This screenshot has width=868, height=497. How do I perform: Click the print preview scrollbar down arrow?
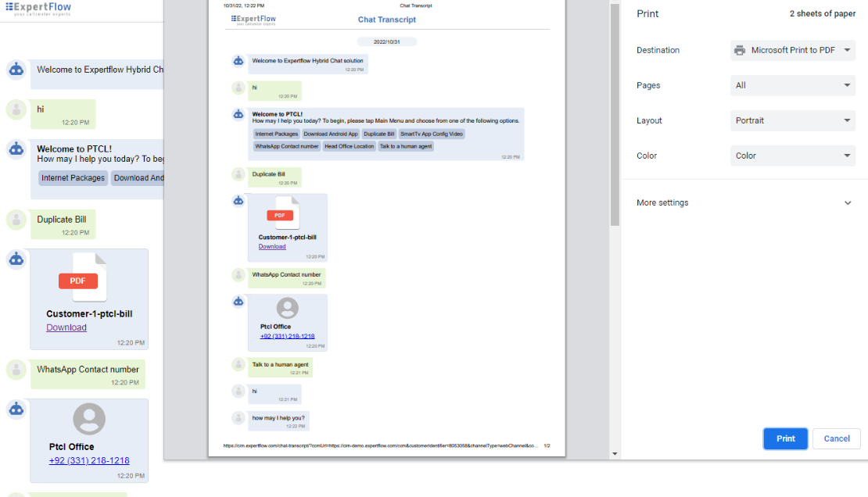615,453
